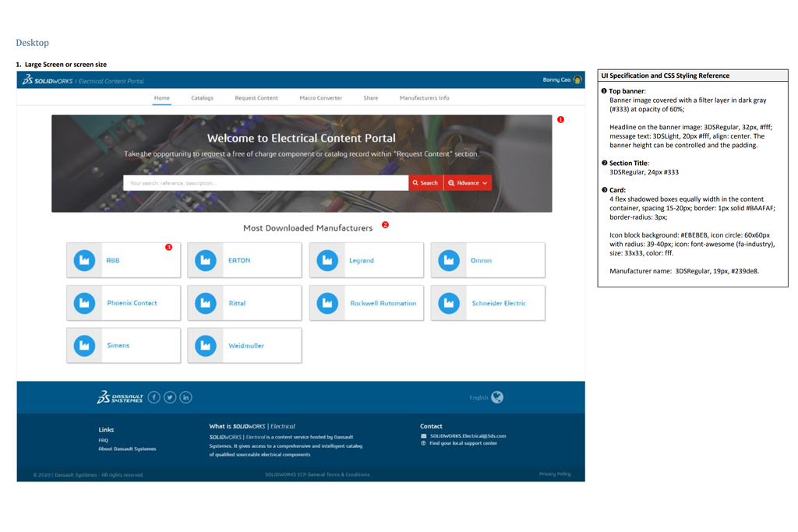798x532 pixels.
Task: Select the Rittal manufacturer name
Action: [237, 303]
